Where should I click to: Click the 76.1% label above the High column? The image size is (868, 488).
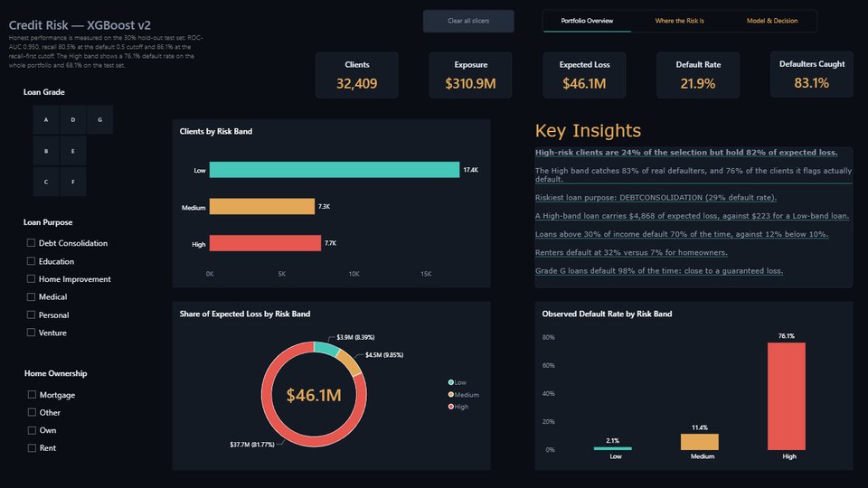[x=786, y=336]
